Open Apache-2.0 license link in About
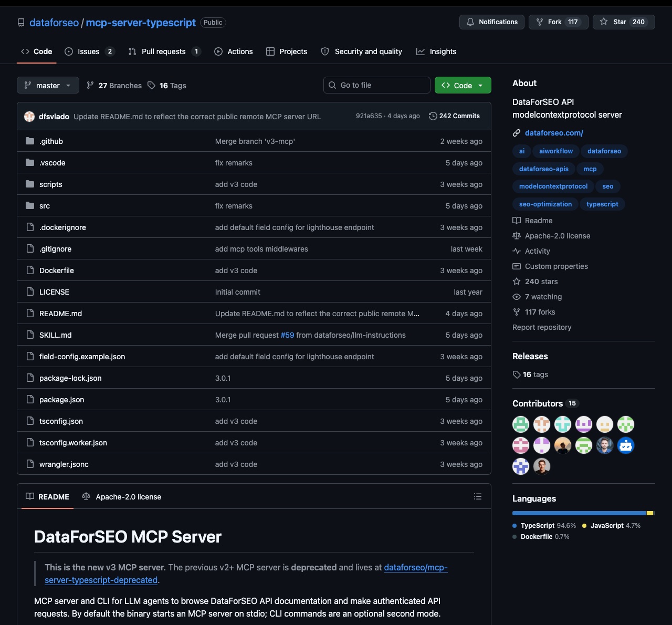Screen dimensions: 672x625 click(551, 236)
